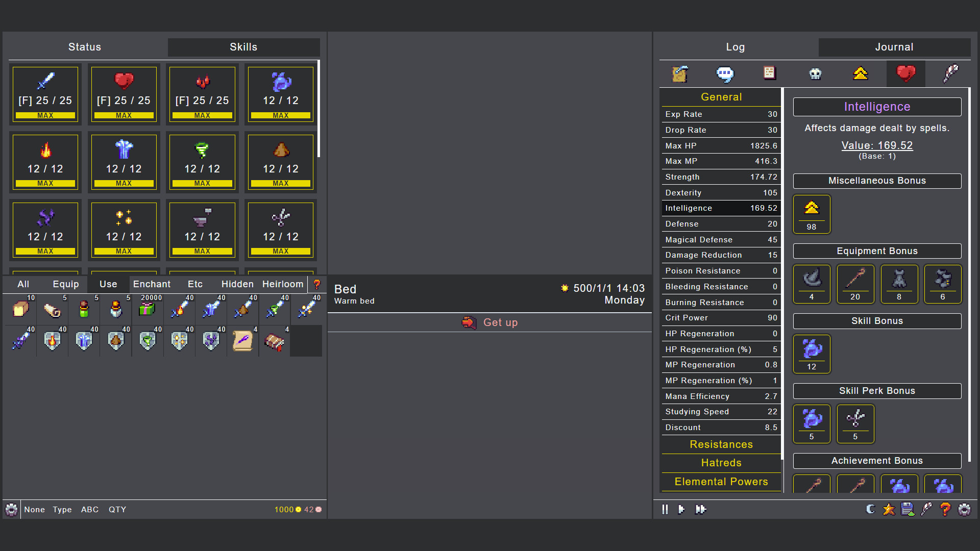Switch to the Status tab
Viewport: 980px width, 551px height.
(85, 47)
